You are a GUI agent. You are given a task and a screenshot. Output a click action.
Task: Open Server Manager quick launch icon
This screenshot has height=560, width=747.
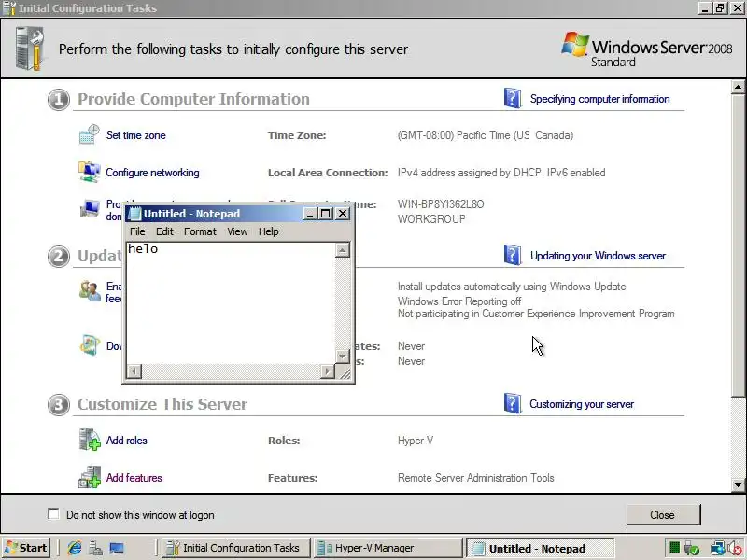click(95, 548)
